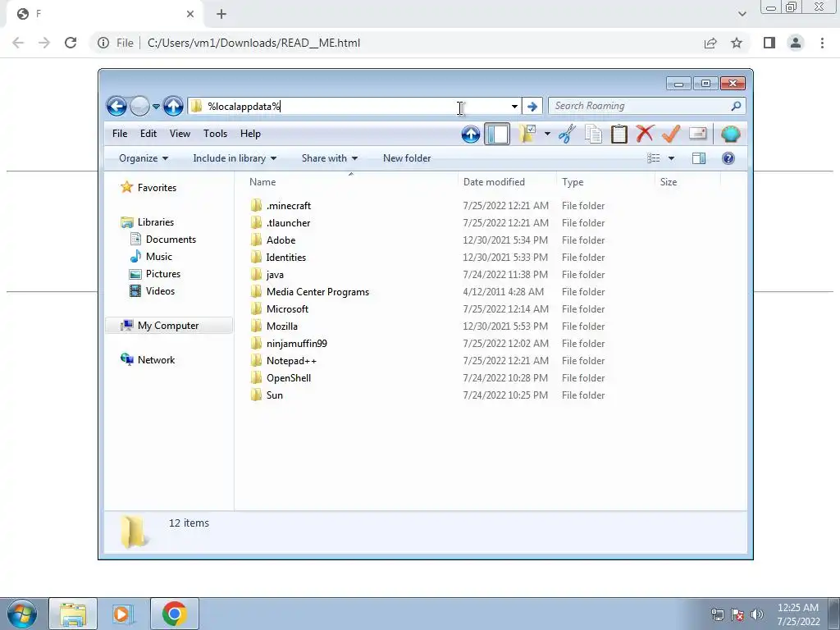Click the blue Go arrow button
This screenshot has width=840, height=630.
532,106
